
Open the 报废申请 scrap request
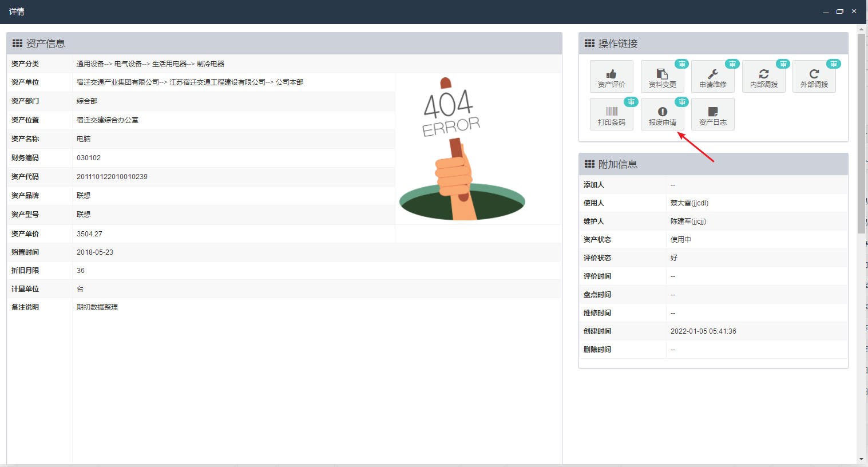tap(662, 114)
